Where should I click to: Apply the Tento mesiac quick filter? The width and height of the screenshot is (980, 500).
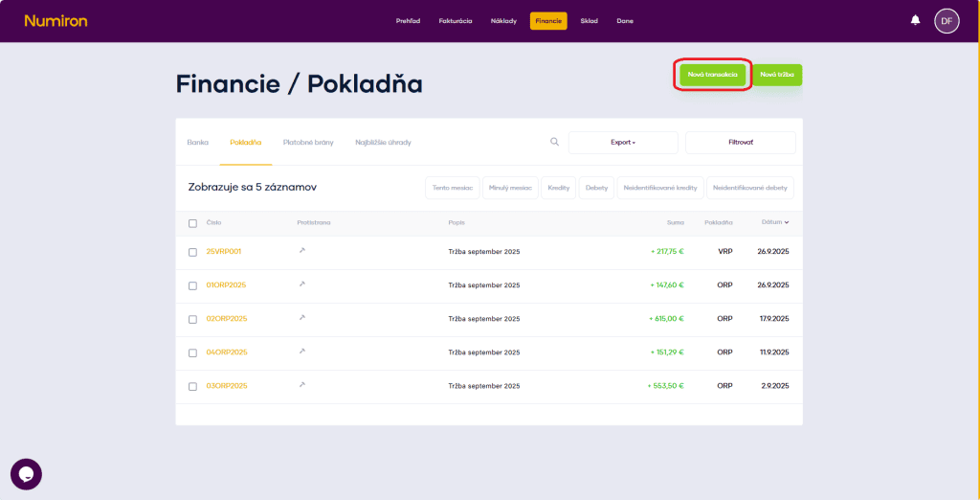[453, 188]
